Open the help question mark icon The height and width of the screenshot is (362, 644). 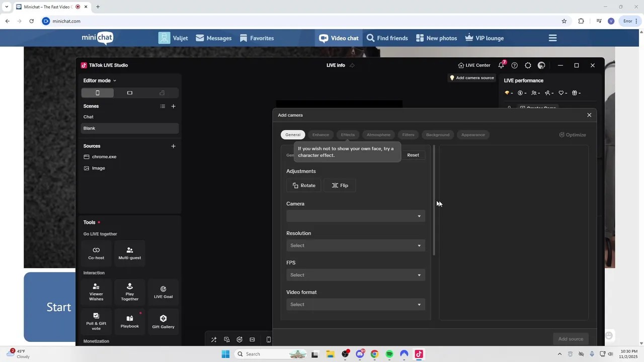coord(514,65)
